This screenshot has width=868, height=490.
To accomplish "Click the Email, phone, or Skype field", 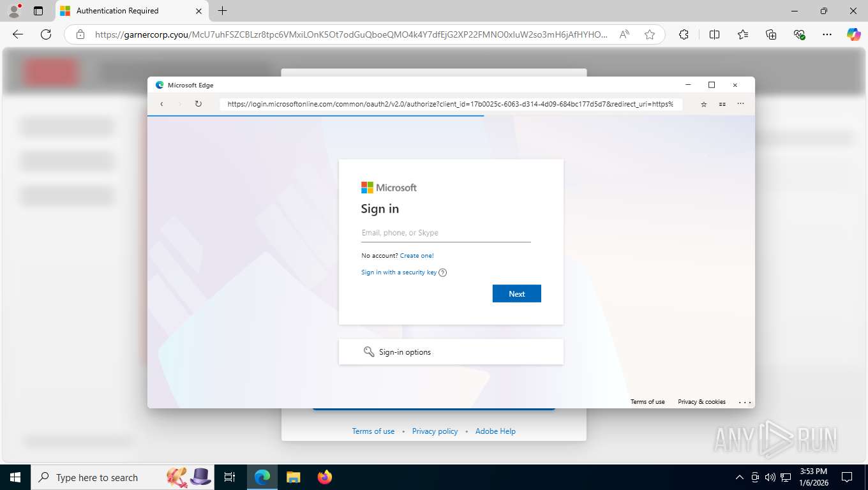I will pos(445,233).
